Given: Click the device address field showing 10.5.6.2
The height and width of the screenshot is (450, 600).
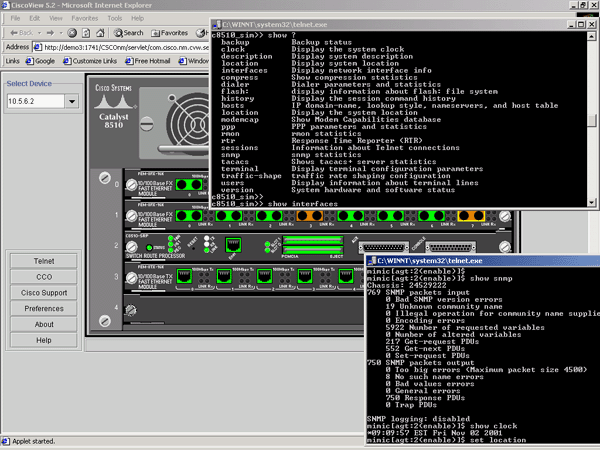Looking at the screenshot, I should (36, 101).
